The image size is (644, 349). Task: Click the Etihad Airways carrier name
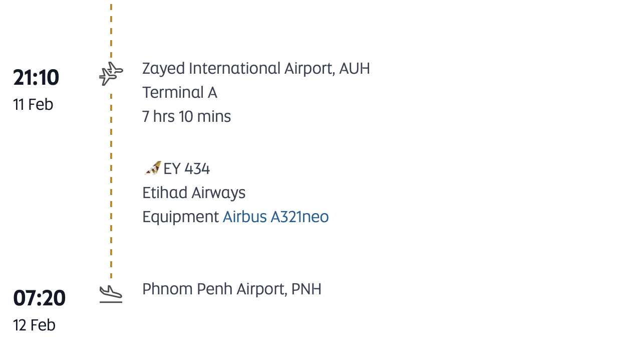pos(194,193)
